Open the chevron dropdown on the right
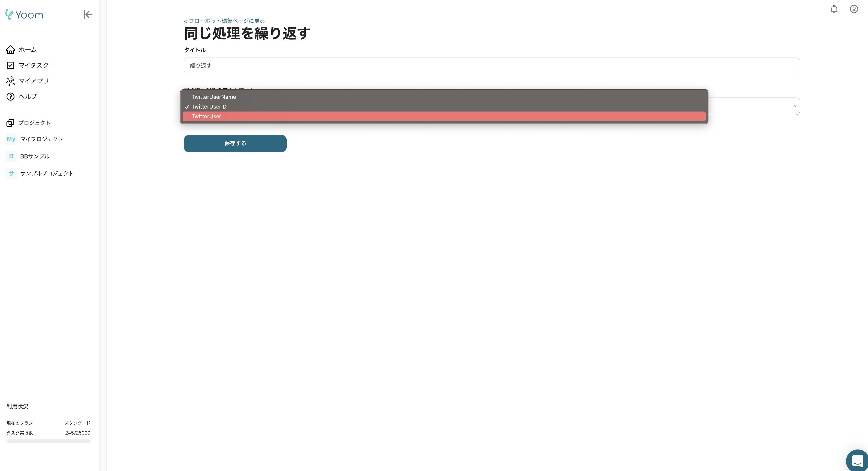The width and height of the screenshot is (868, 471). point(796,106)
